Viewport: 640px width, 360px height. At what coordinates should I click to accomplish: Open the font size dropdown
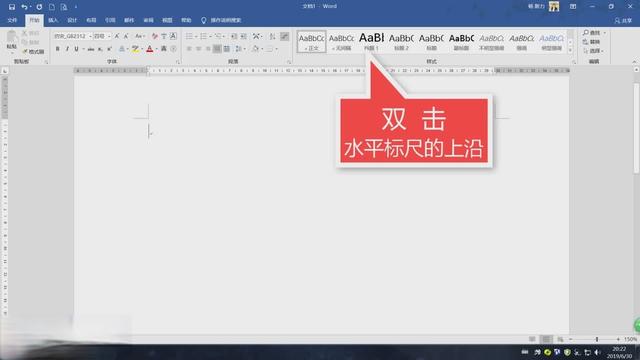pos(109,36)
